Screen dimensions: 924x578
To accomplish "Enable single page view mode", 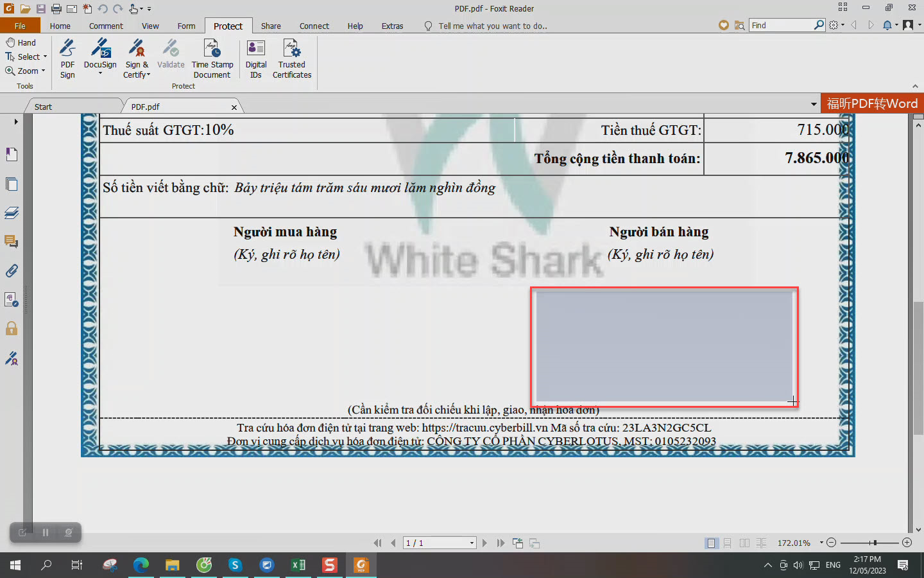I will click(711, 543).
